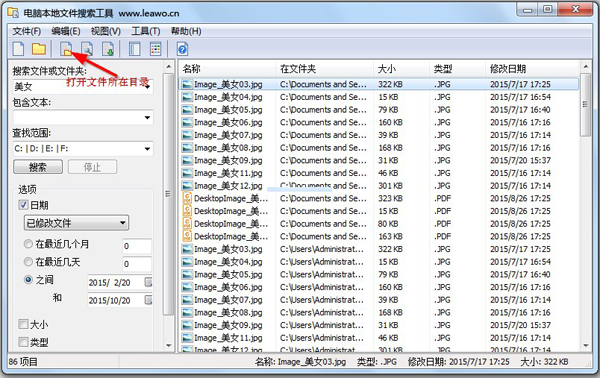Image resolution: width=600 pixels, height=378 pixels.
Task: Sort results by the 大小 column header
Action: 401,69
